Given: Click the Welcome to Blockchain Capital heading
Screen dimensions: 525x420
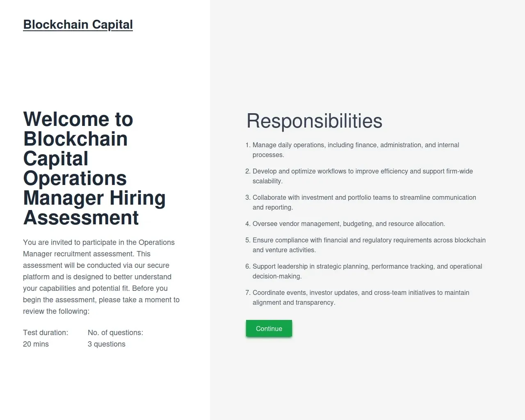Looking at the screenshot, I should tap(94, 168).
